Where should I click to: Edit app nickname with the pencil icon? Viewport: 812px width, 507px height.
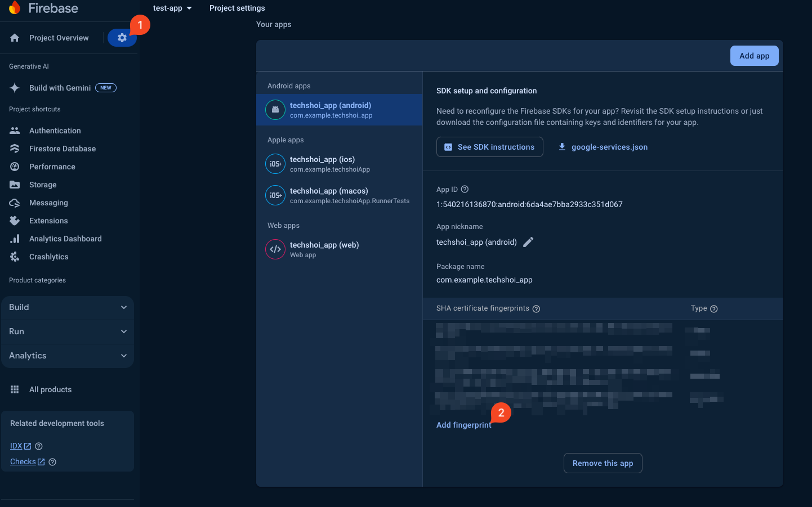click(x=528, y=242)
